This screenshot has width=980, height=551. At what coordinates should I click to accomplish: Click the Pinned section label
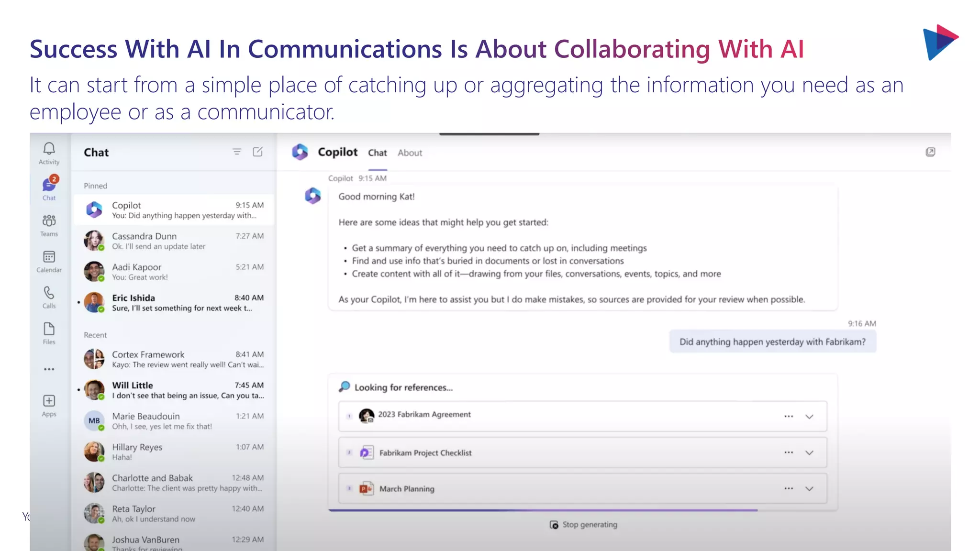[x=95, y=186]
